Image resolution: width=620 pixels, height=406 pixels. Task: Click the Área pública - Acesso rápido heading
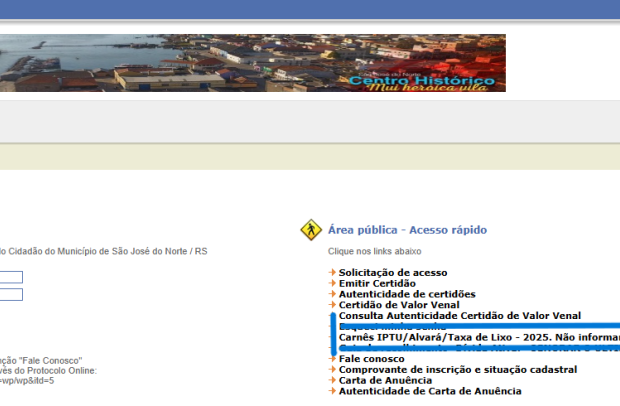(407, 230)
